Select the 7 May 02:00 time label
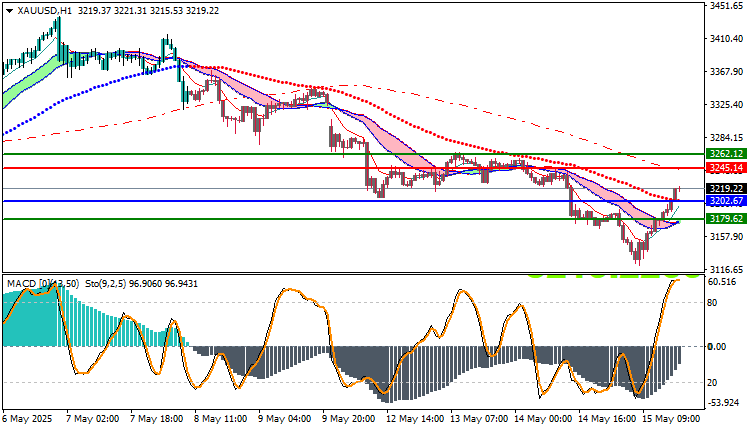Screen dimensions: 750x430 tap(92, 419)
